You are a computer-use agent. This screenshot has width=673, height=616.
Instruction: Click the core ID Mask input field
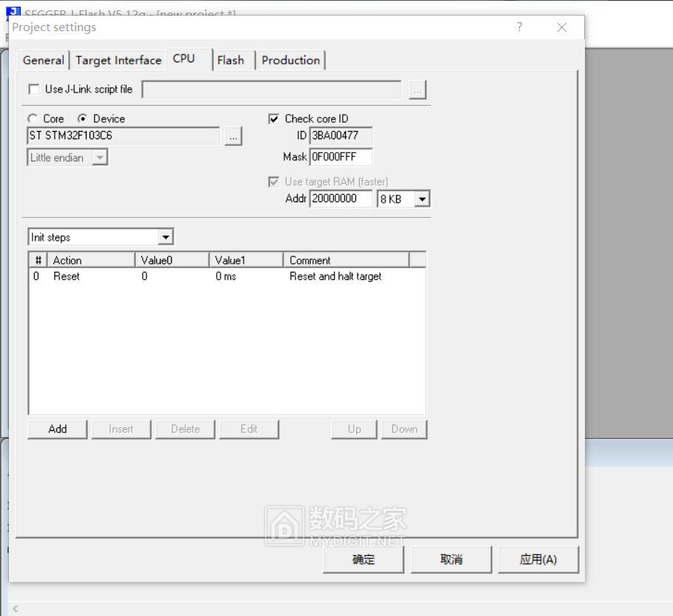click(341, 157)
